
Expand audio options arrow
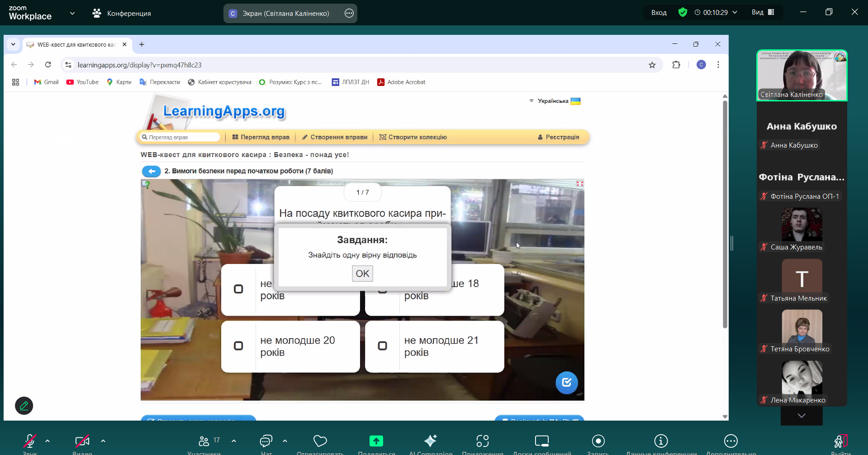tap(47, 441)
